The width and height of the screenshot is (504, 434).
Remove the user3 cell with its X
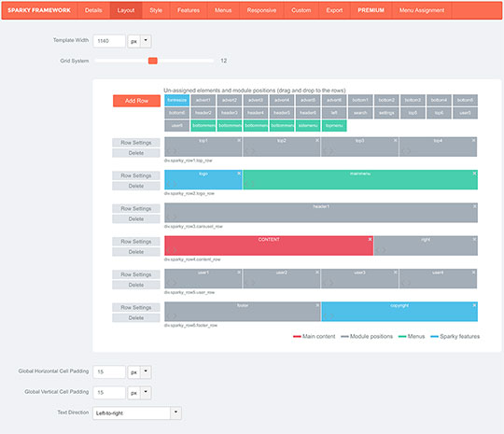click(396, 273)
